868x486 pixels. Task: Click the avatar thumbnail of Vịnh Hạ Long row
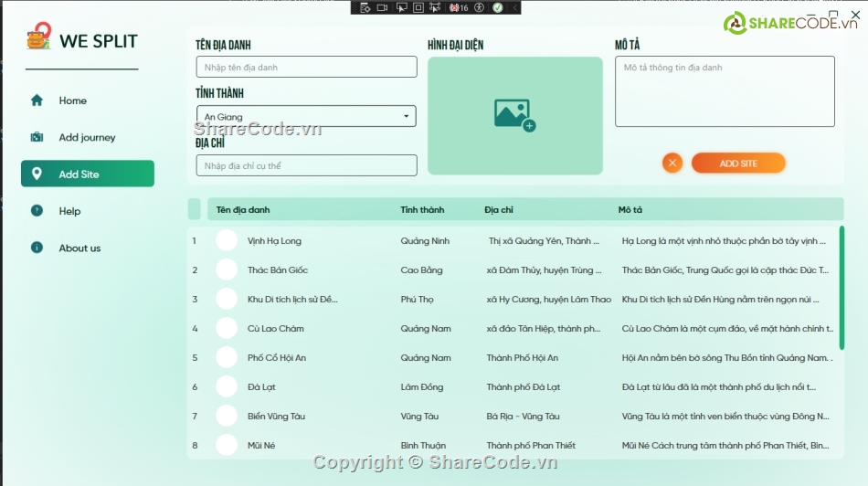pos(227,240)
